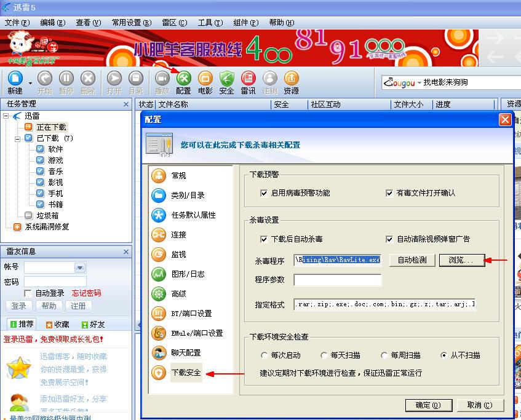521x420 pixels.
Task: Click the 密码 password field
Action: click(x=55, y=282)
